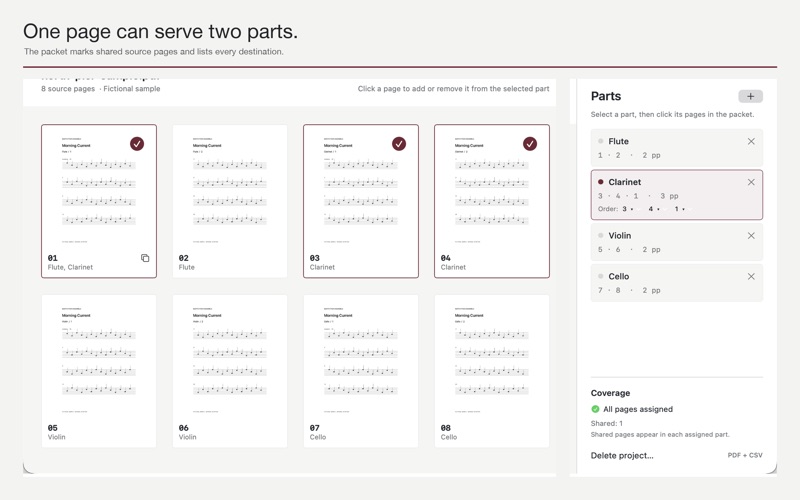The image size is (800, 500).
Task: Select the Violin part
Action: tap(677, 242)
